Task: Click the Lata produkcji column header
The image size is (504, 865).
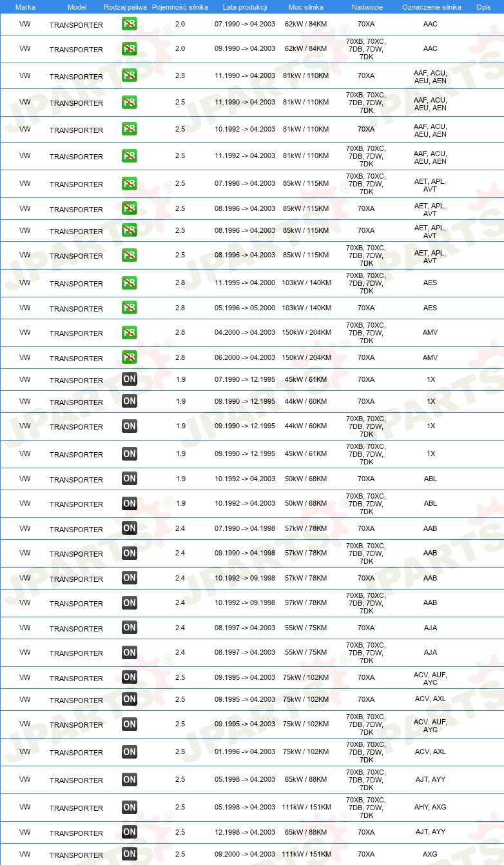Action: pos(245,6)
